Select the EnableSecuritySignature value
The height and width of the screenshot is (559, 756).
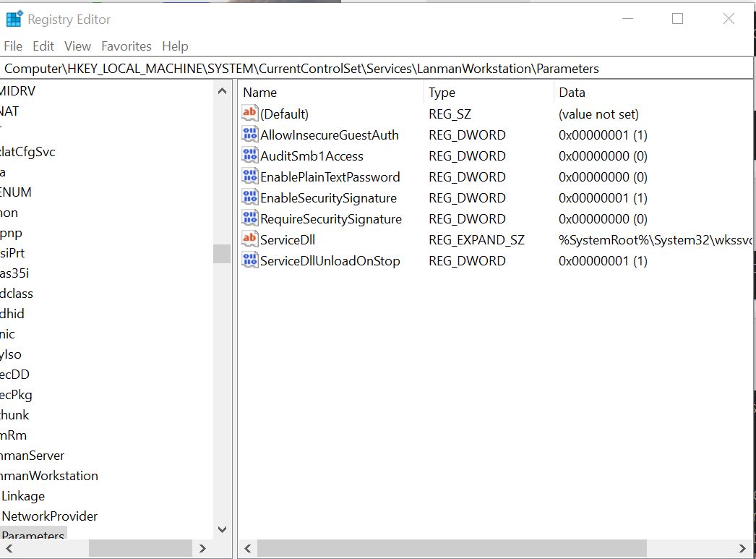[329, 198]
